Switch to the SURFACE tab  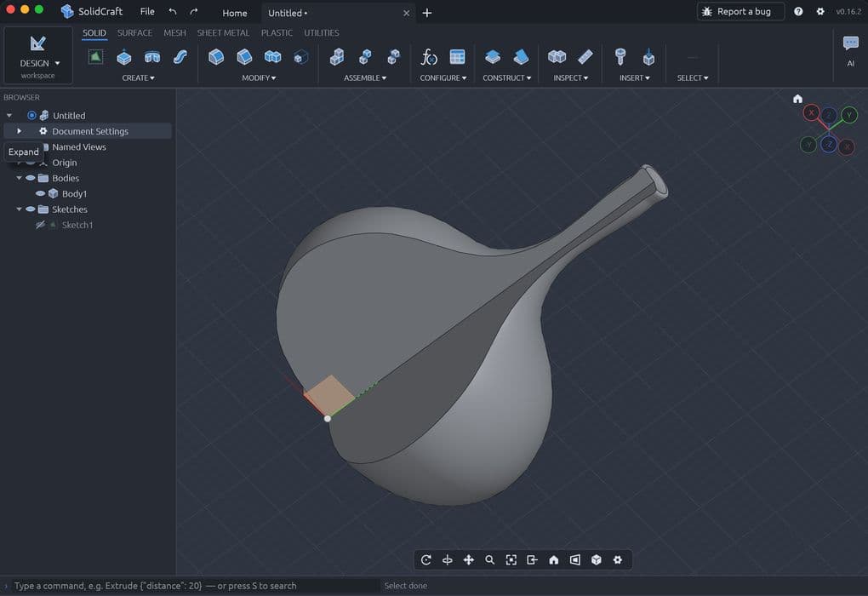point(134,32)
